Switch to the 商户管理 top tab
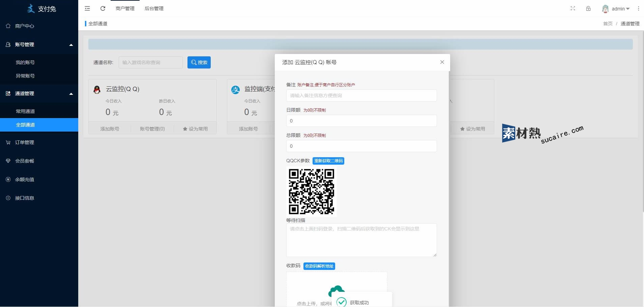 [125, 8]
